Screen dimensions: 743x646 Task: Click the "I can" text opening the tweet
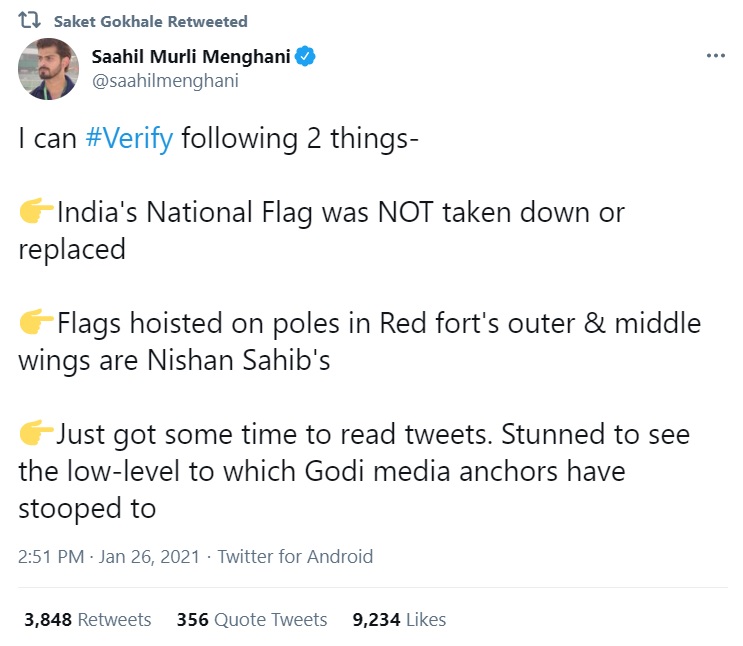point(47,139)
